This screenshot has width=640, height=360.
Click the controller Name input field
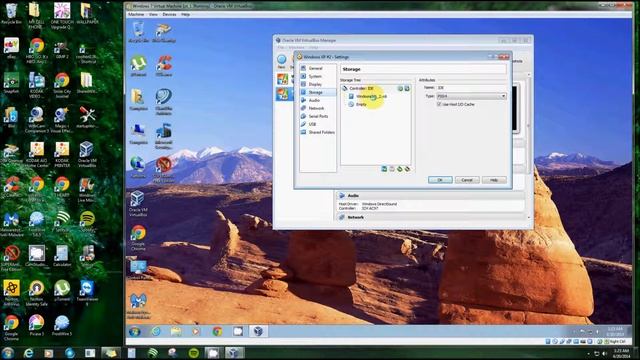(x=471, y=87)
